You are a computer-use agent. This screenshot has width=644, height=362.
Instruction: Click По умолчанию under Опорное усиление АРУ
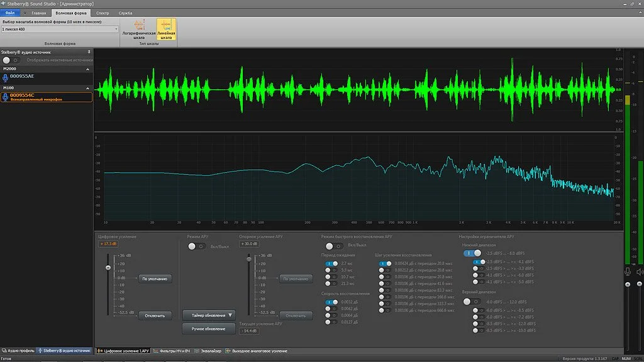pos(296,278)
